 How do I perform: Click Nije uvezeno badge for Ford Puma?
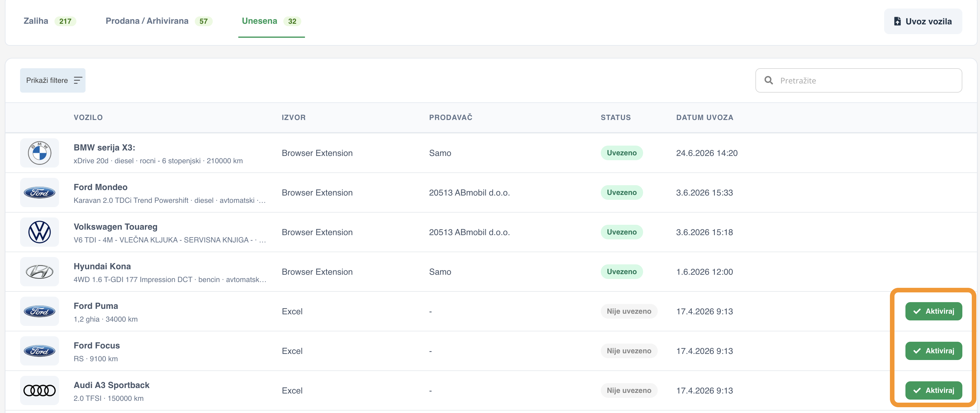point(629,311)
